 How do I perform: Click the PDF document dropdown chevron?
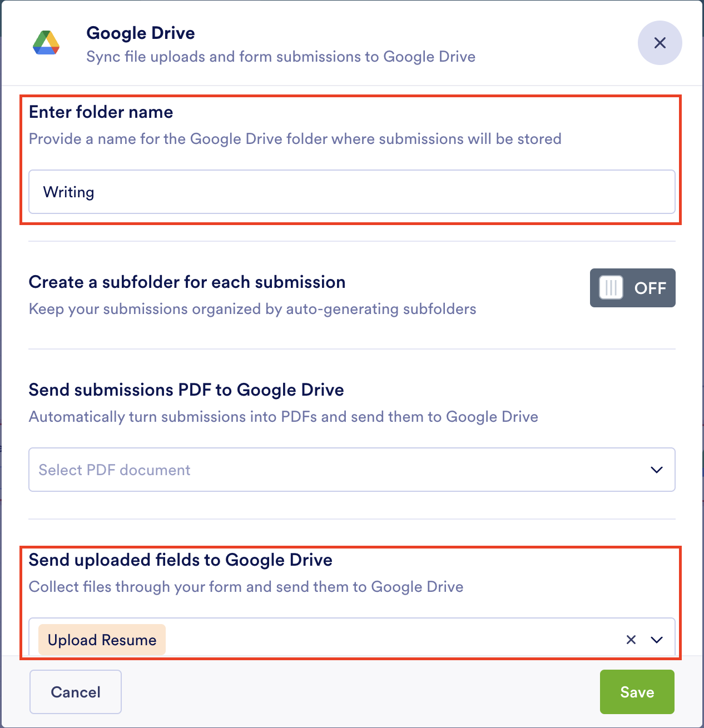[656, 470]
